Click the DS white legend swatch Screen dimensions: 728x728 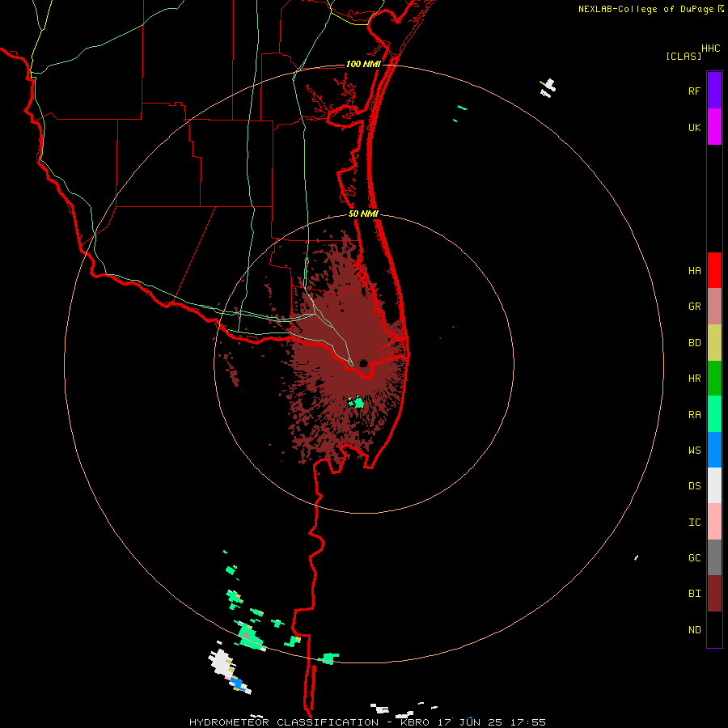coord(714,485)
